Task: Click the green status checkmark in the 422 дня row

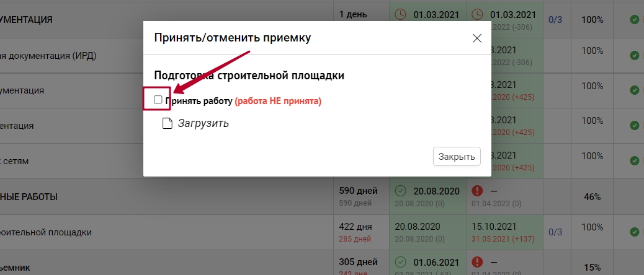Action: 634,232
